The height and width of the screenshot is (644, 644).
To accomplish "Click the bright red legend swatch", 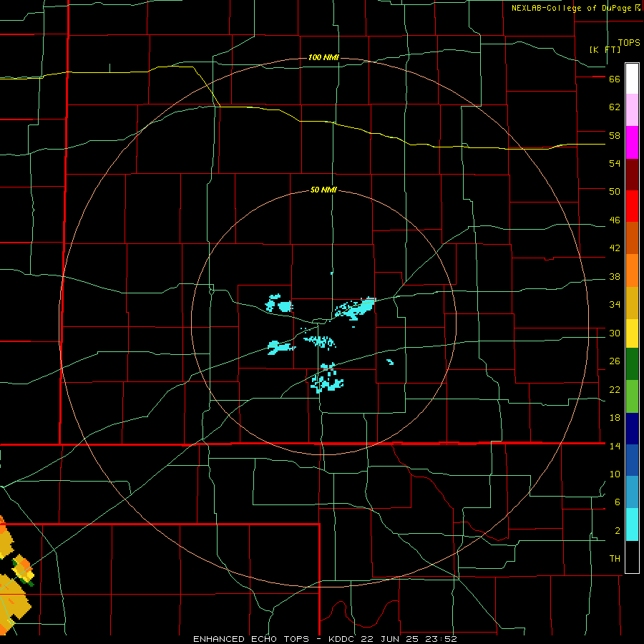I will coord(632,206).
